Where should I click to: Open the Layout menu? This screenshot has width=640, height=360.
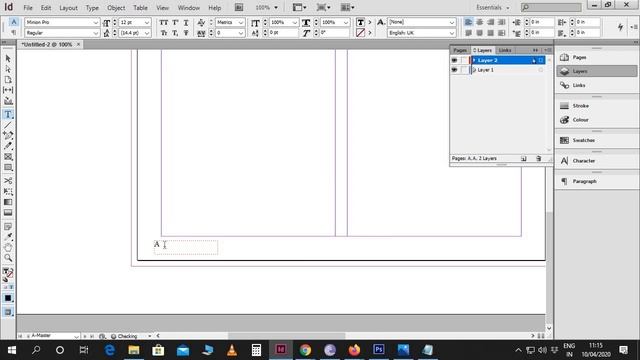pyautogui.click(x=68, y=8)
